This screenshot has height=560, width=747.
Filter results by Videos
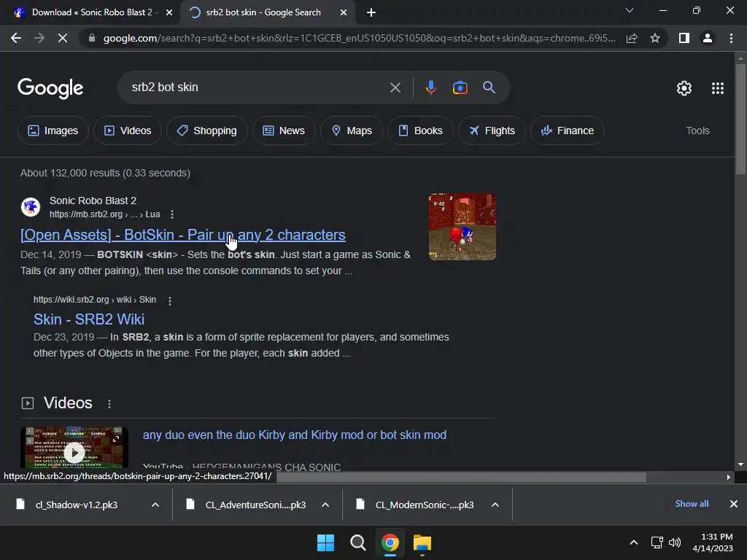(x=128, y=131)
